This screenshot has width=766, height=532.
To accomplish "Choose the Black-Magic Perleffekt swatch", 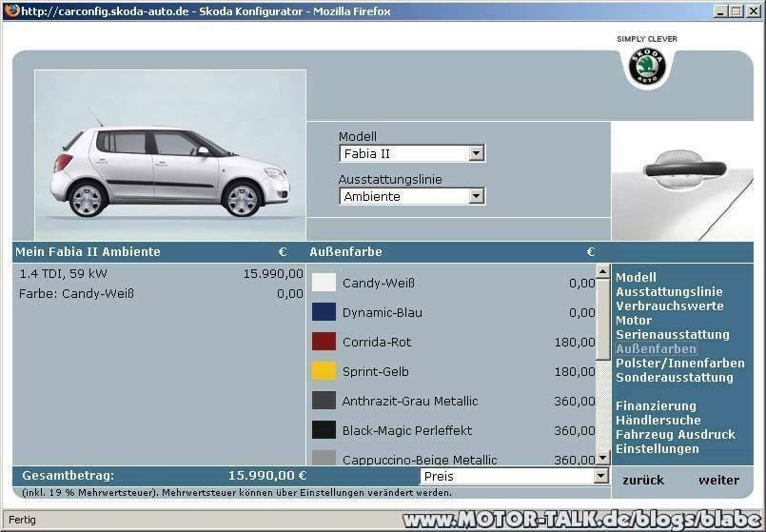I will pyautogui.click(x=324, y=430).
